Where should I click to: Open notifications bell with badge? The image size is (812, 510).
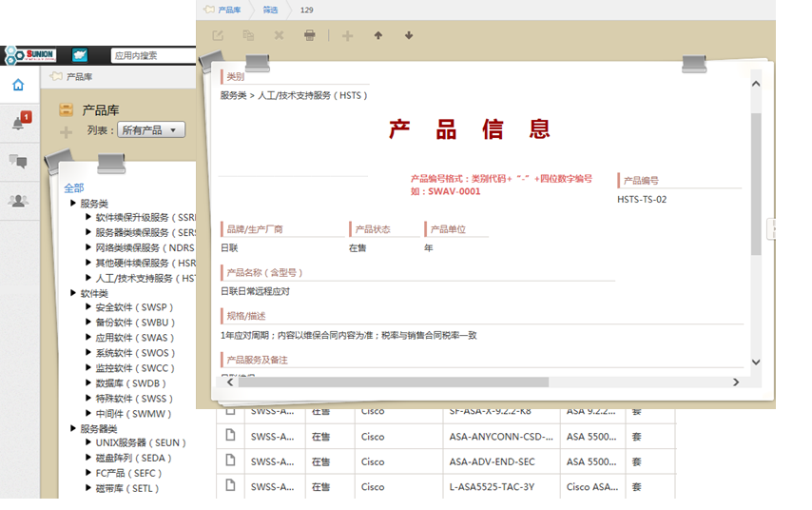coord(20,123)
